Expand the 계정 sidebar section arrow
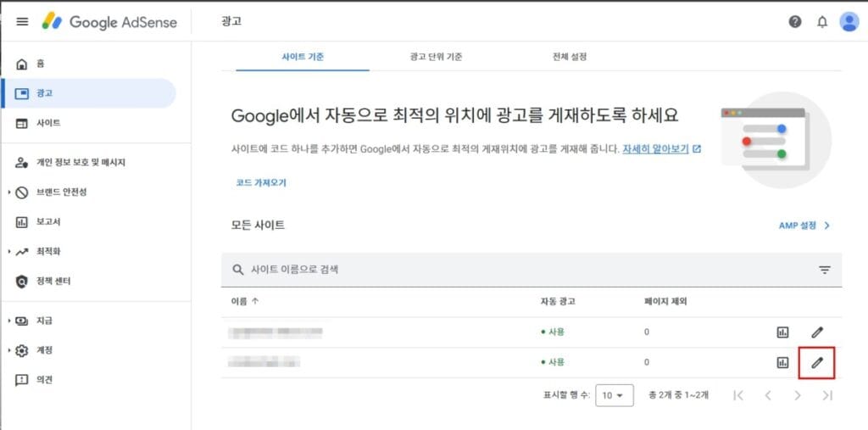This screenshot has height=430, width=868. click(9, 351)
